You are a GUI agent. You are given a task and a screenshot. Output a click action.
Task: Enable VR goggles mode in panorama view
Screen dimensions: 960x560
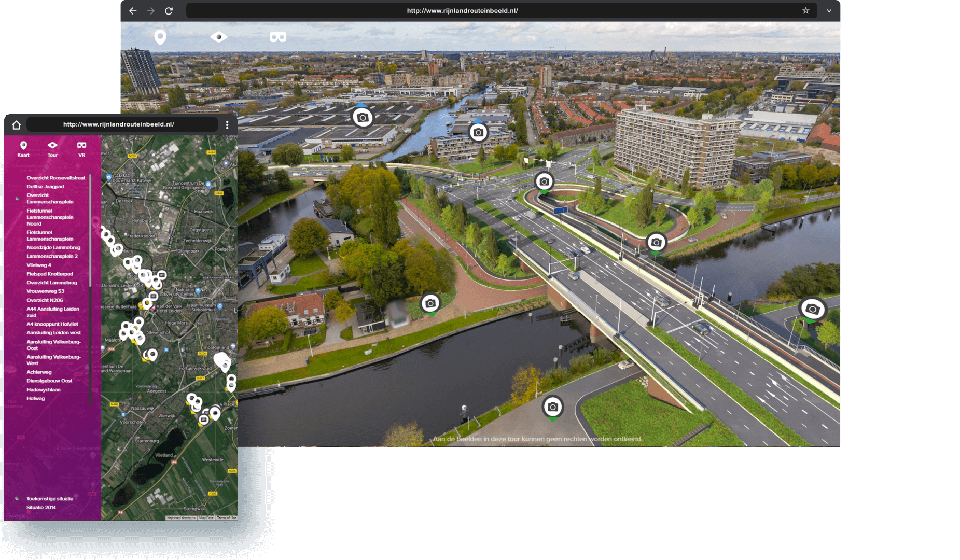(278, 37)
